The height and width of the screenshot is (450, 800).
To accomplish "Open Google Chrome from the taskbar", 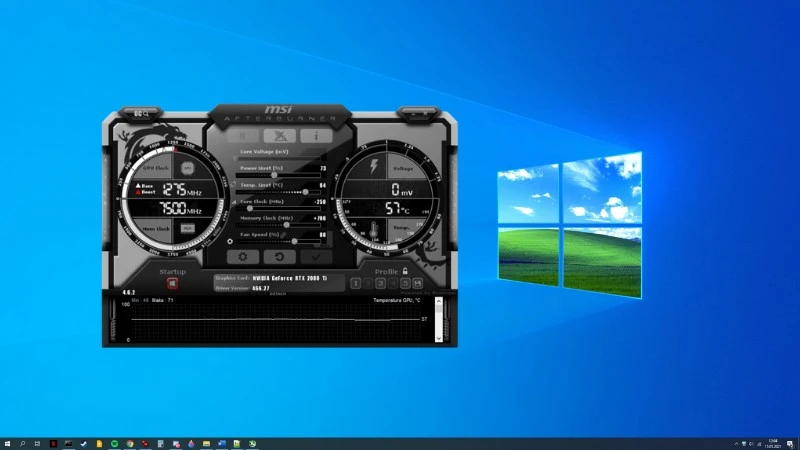I will (x=130, y=444).
